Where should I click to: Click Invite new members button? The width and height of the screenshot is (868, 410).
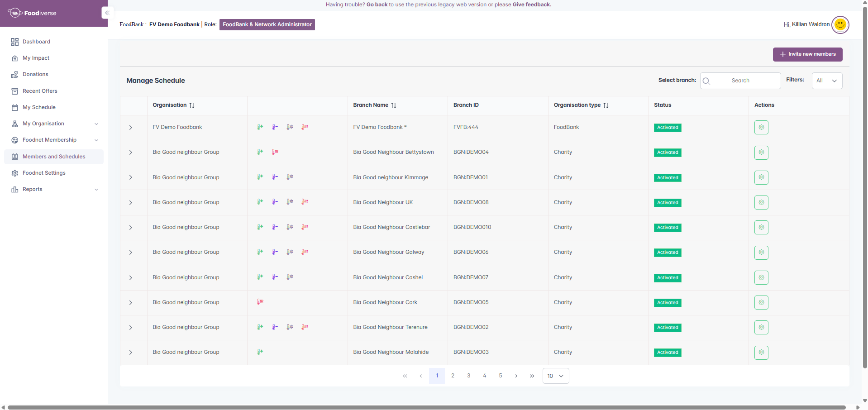(807, 54)
